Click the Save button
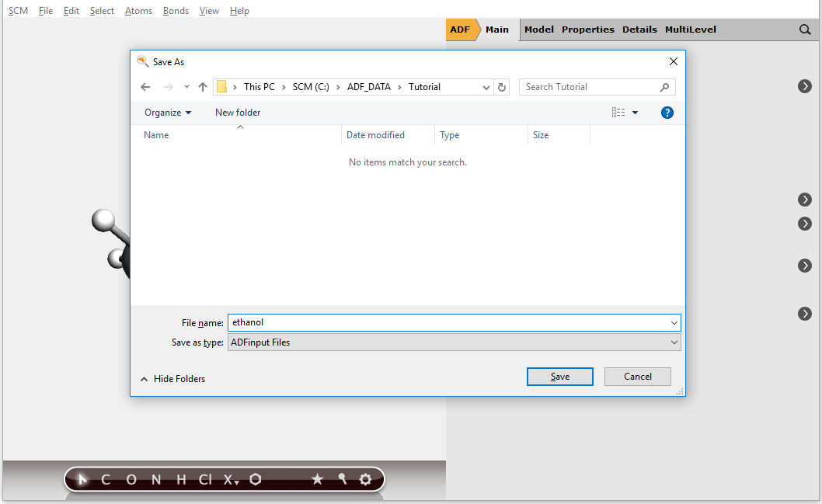Viewport: 822px width, 504px height. tap(559, 376)
